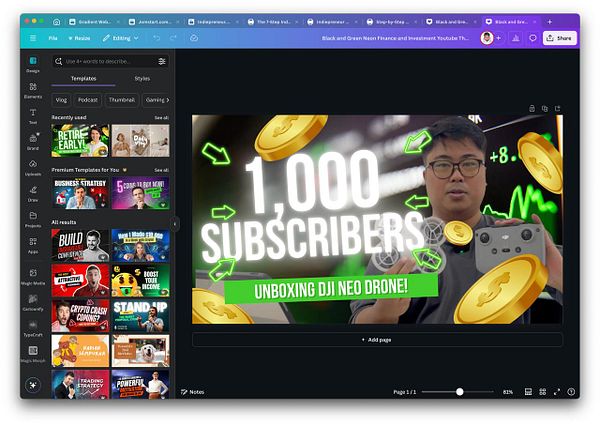The height and width of the screenshot is (425, 600).
Task: Click the lock page icon above canvas
Action: 532,109
